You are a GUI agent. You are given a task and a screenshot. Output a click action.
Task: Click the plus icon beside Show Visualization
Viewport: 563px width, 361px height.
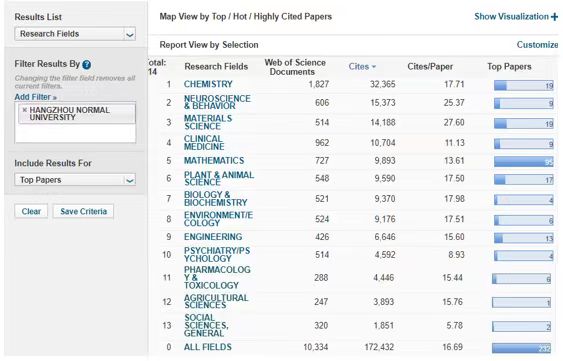[555, 17]
